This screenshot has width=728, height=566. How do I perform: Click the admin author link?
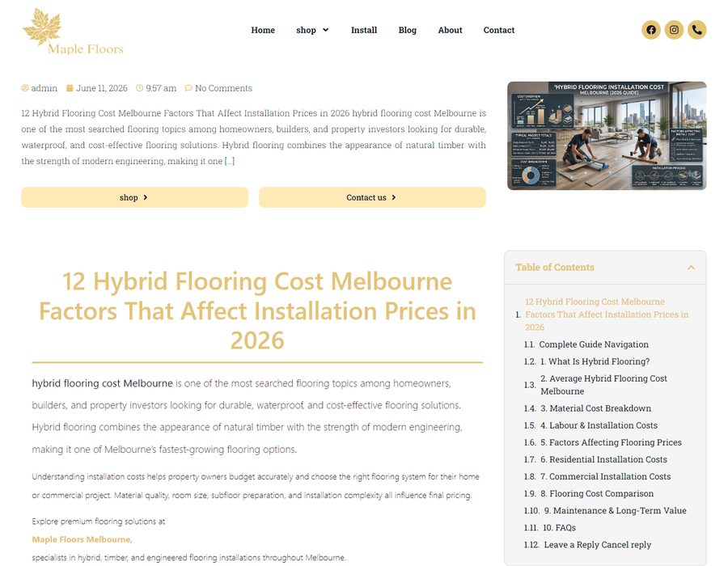pyautogui.click(x=44, y=88)
